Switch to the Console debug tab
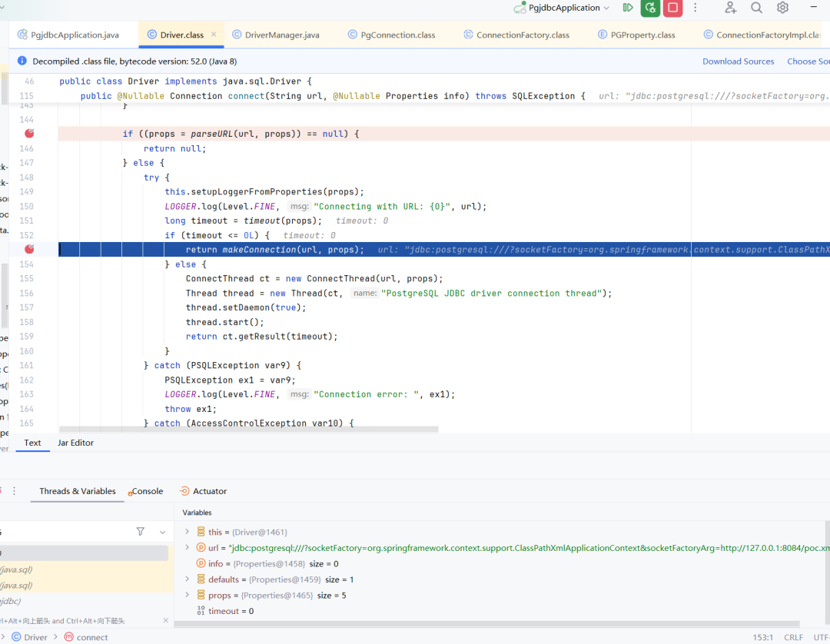The width and height of the screenshot is (830, 644). (x=147, y=491)
